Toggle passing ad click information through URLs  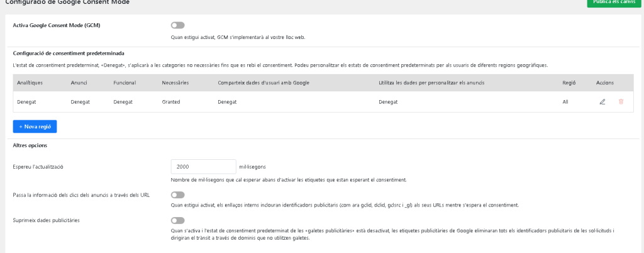click(177, 195)
